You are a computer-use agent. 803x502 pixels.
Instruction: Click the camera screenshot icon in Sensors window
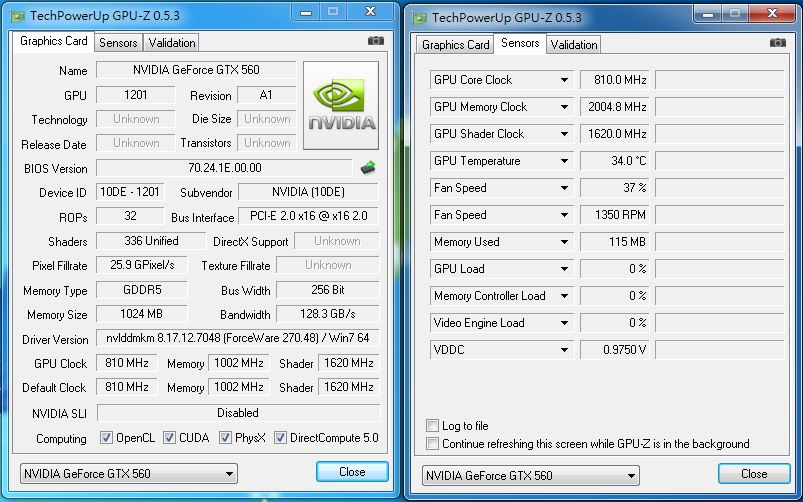(777, 43)
